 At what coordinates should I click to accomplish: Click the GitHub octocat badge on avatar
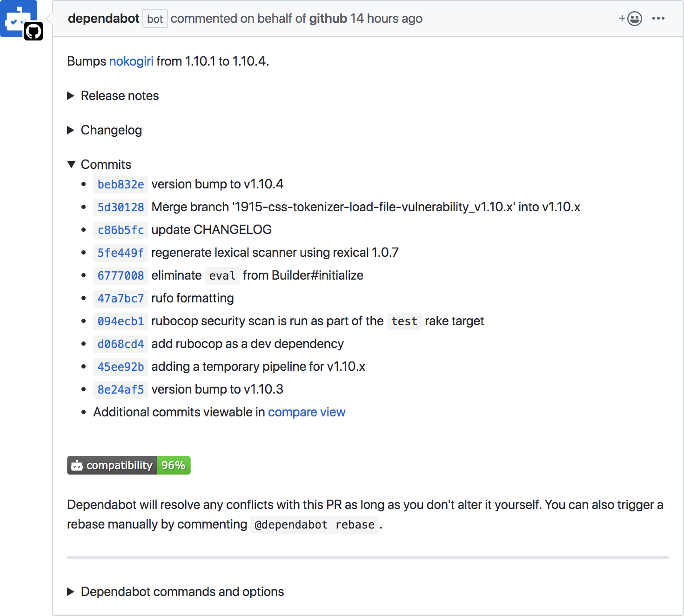click(34, 31)
